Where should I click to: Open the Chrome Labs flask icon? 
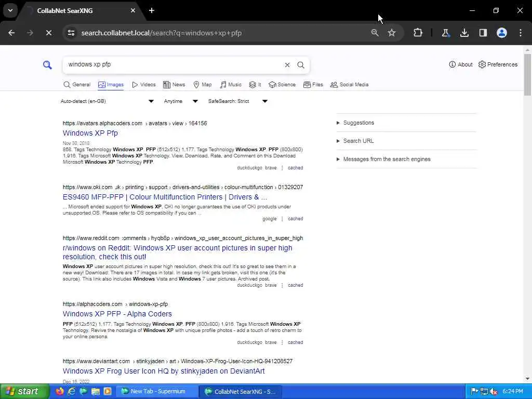pyautogui.click(x=445, y=33)
